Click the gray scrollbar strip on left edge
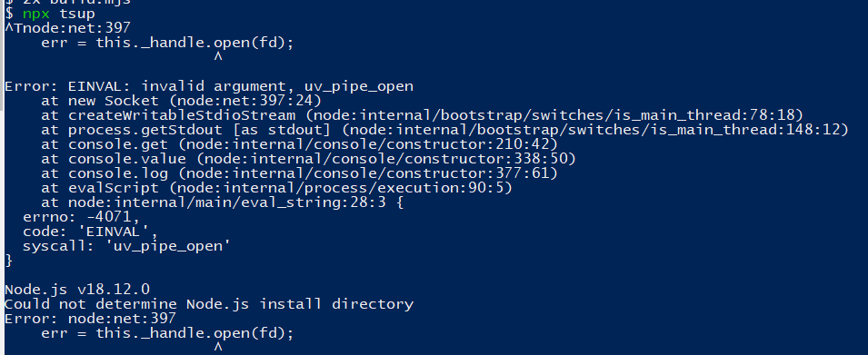 (2, 55)
